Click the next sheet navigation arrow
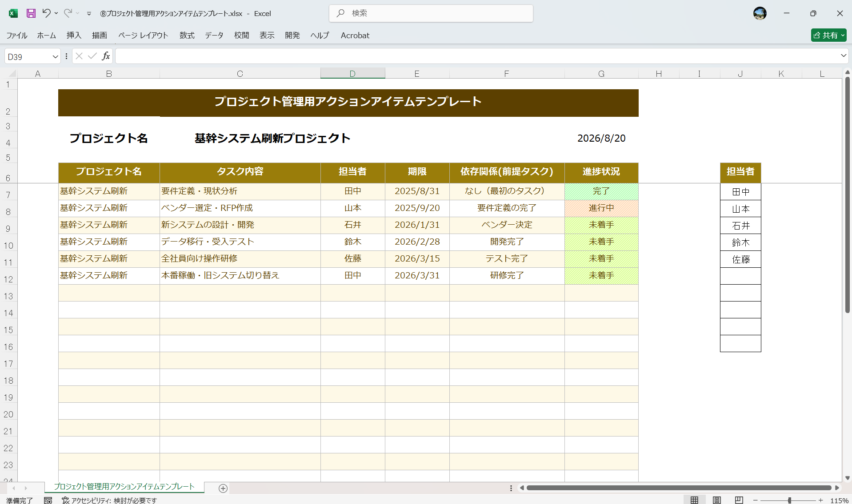The image size is (852, 504). [x=26, y=488]
